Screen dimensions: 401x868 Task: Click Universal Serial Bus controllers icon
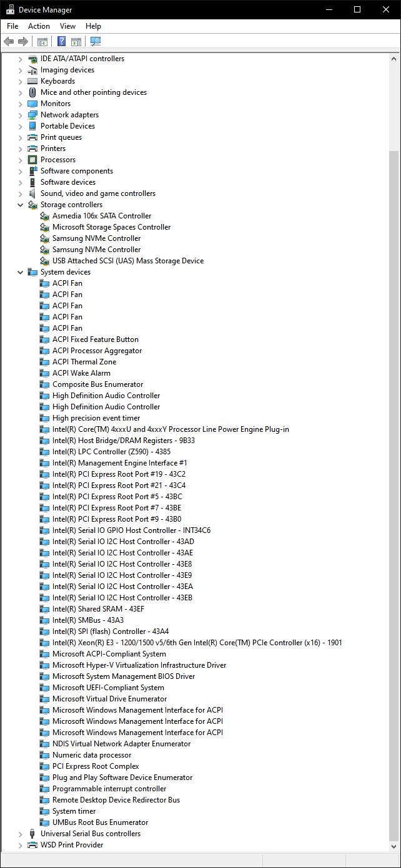click(x=32, y=834)
